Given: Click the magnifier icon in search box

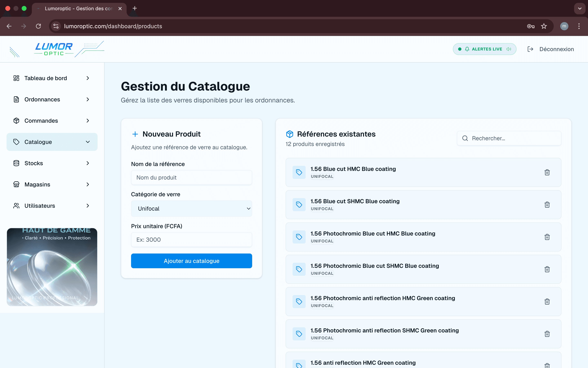Looking at the screenshot, I should (x=465, y=138).
